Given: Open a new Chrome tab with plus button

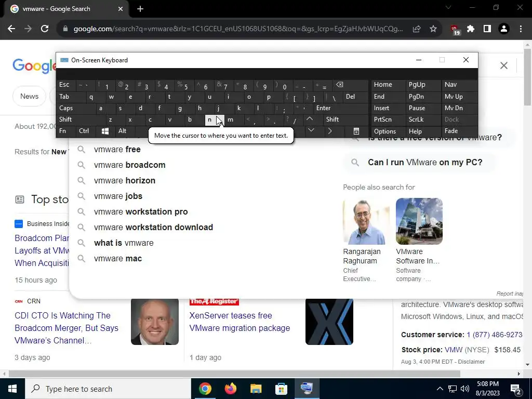Looking at the screenshot, I should (140, 9).
